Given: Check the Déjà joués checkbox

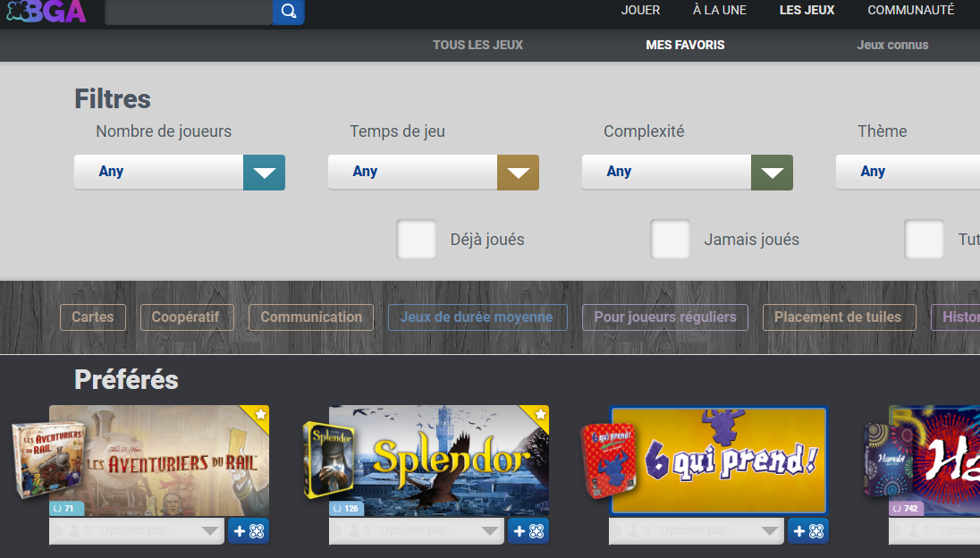Looking at the screenshot, I should pyautogui.click(x=417, y=240).
